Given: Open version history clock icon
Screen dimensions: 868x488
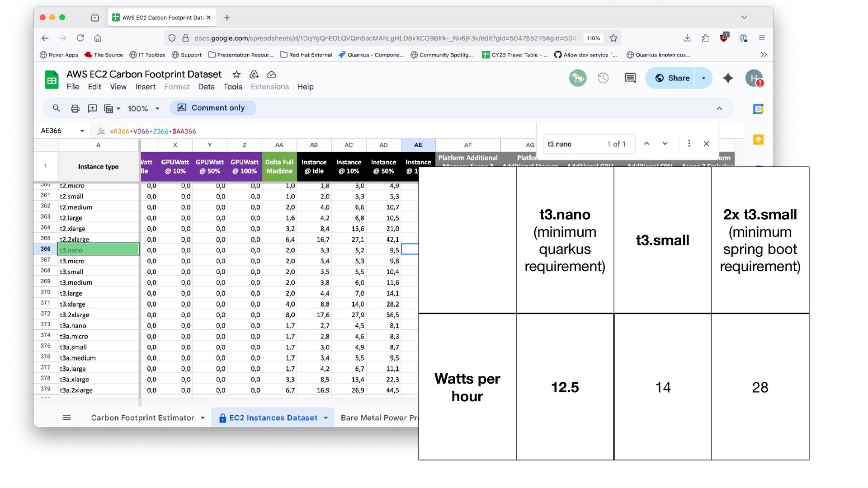Looking at the screenshot, I should click(x=603, y=78).
